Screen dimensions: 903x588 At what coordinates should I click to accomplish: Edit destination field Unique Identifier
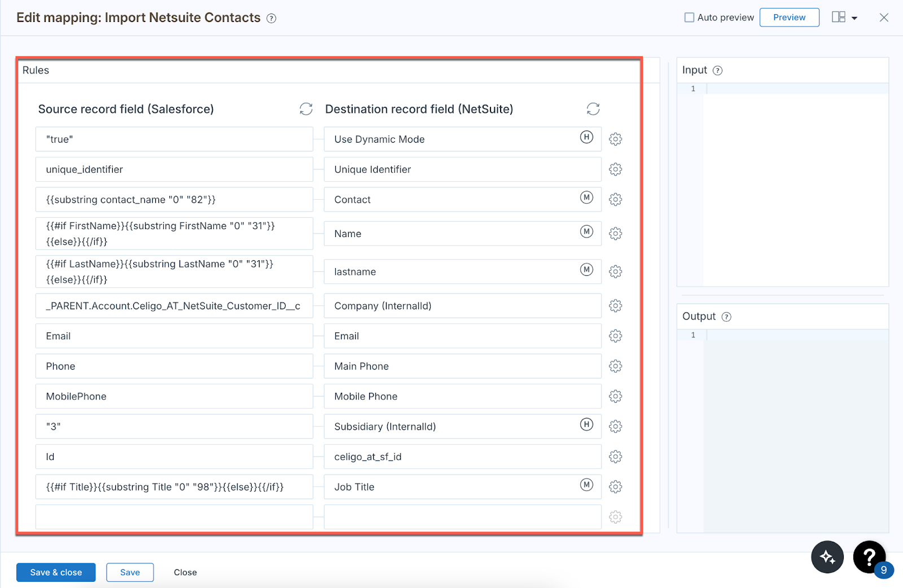[x=462, y=169]
